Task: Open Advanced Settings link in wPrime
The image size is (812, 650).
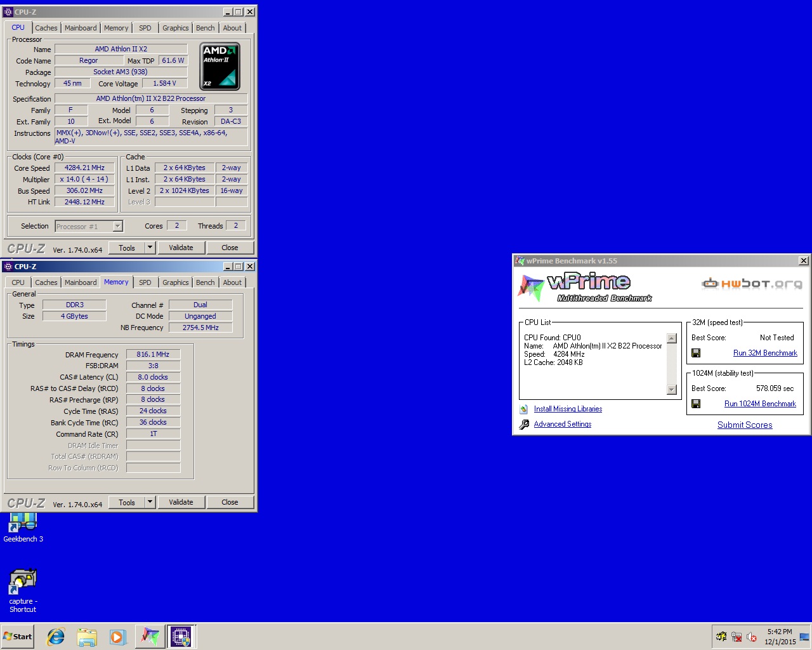Action: click(x=563, y=424)
